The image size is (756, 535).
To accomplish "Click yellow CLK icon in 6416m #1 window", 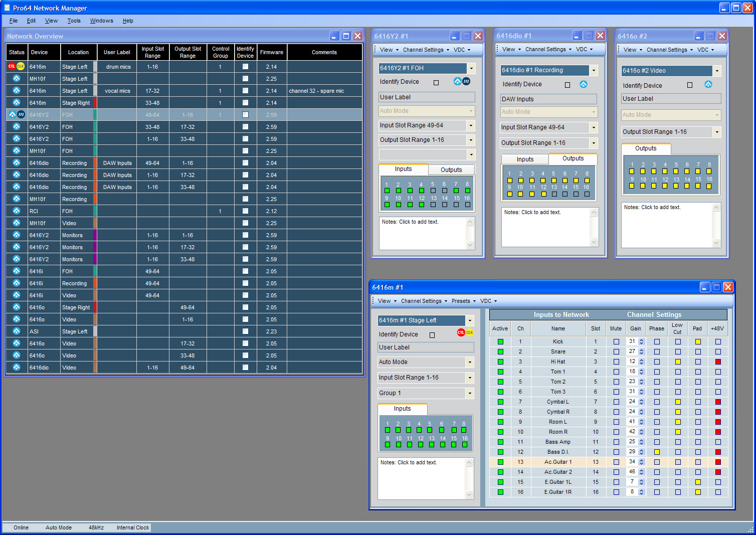I will [x=470, y=332].
